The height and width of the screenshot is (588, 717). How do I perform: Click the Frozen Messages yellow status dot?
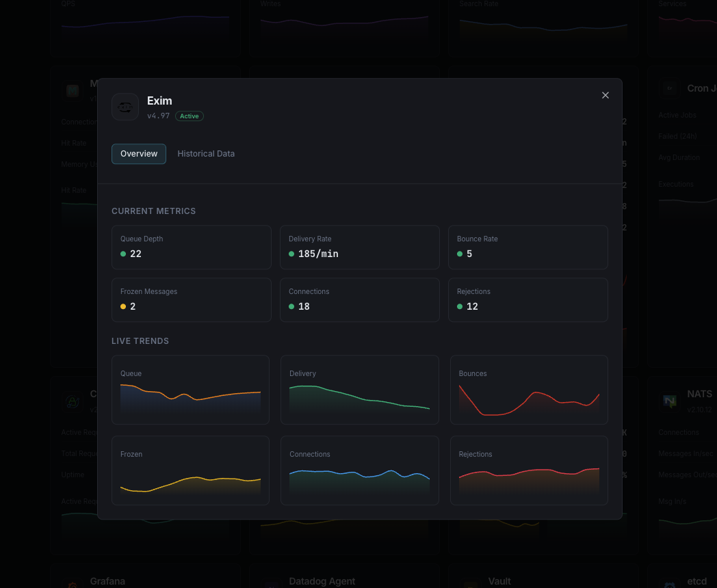click(123, 306)
